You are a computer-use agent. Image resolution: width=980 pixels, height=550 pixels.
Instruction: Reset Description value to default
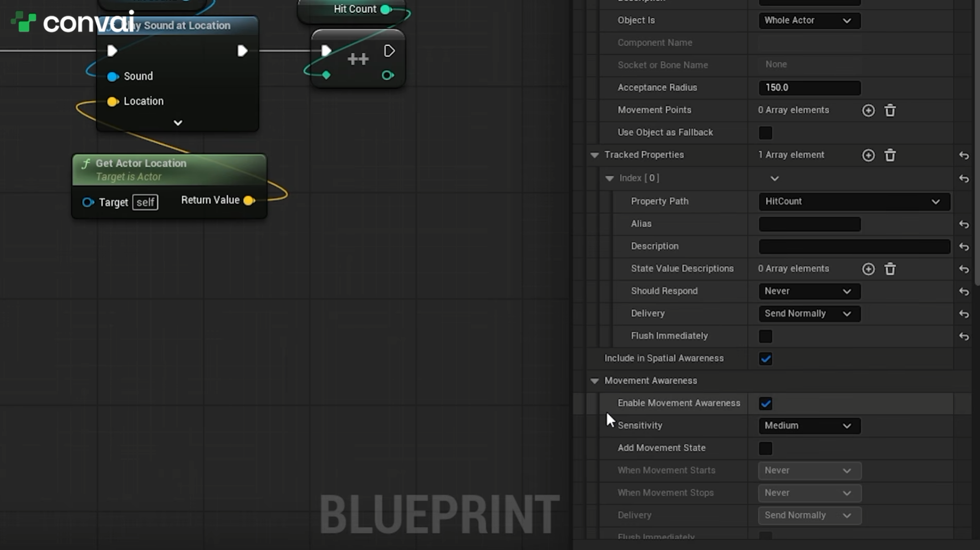click(x=964, y=247)
